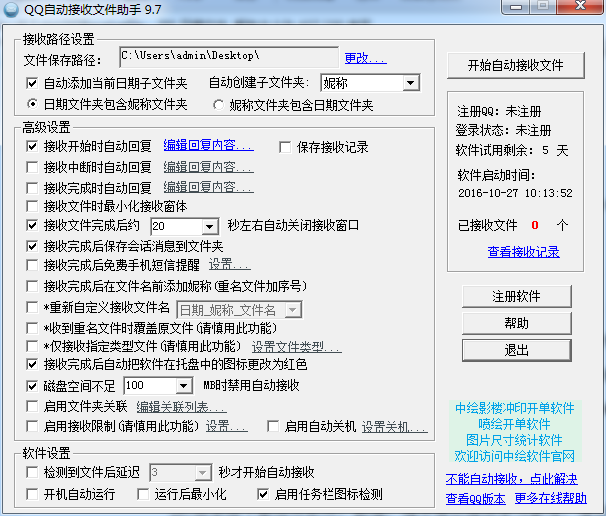Expand the 100 MB disk space dropdown
Image resolution: width=606 pixels, height=516 pixels.
pos(184,386)
